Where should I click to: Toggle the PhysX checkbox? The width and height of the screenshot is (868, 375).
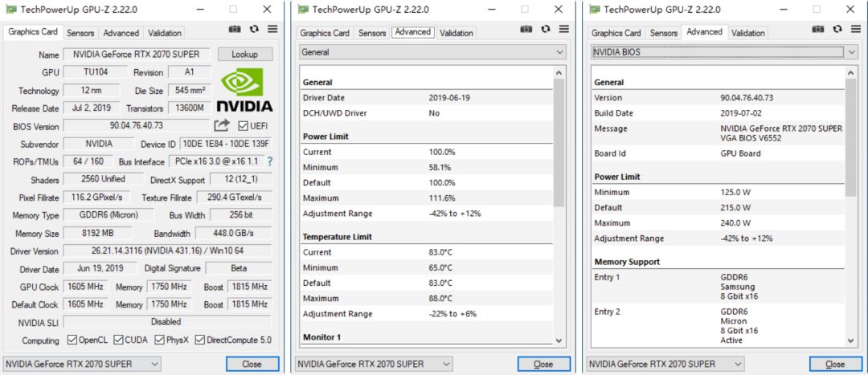pos(159,340)
